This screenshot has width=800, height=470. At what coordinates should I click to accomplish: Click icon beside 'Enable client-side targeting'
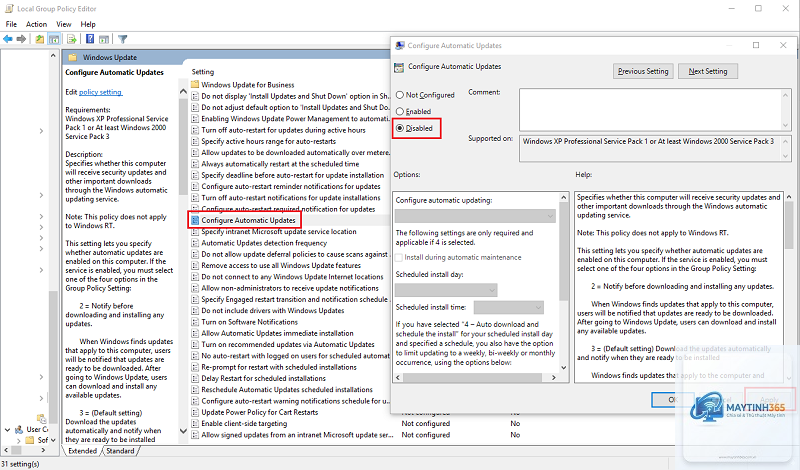point(195,424)
